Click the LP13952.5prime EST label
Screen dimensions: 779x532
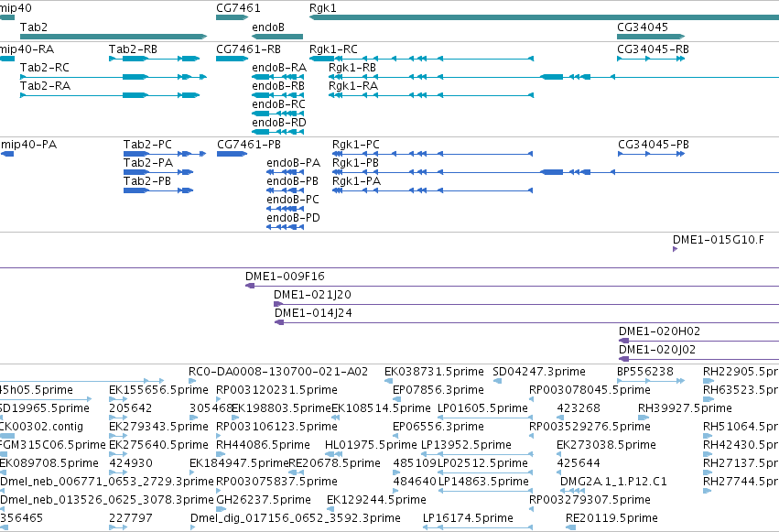[x=466, y=445]
